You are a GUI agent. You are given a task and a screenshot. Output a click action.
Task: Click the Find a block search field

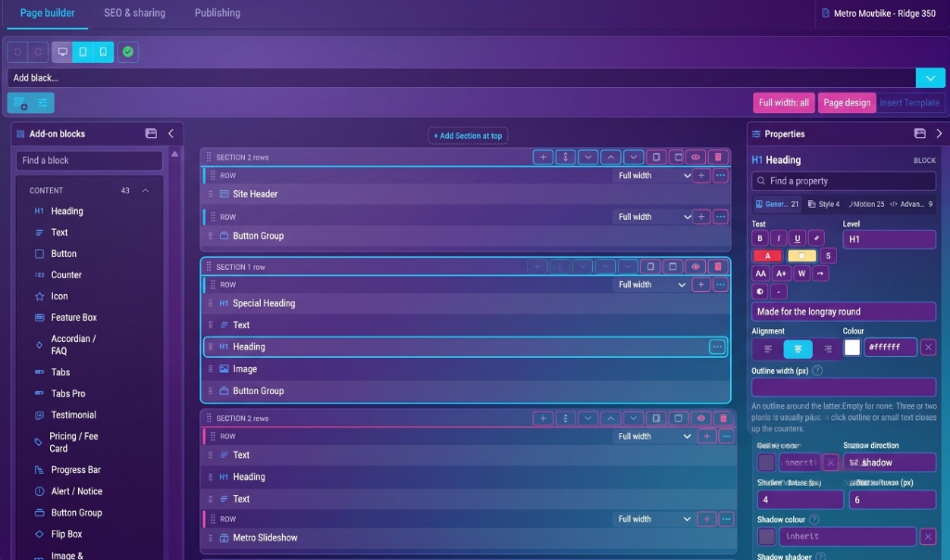click(x=89, y=160)
